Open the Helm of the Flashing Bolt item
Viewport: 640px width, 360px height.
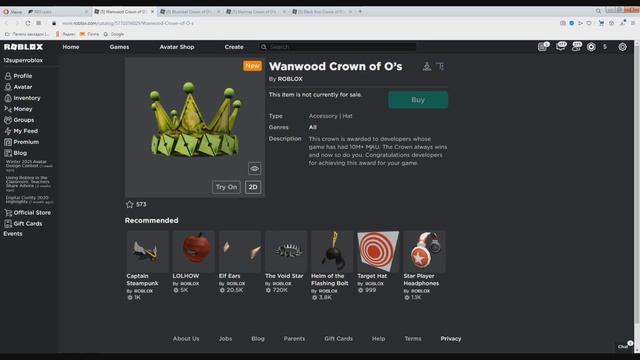(x=332, y=265)
